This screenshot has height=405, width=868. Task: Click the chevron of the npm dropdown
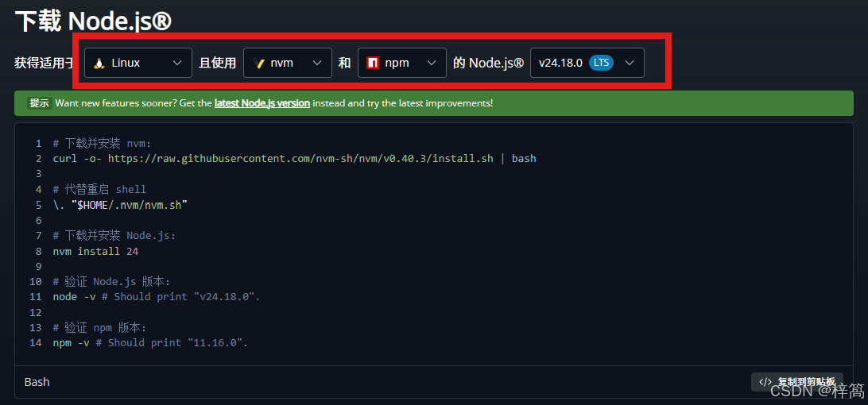pos(432,63)
